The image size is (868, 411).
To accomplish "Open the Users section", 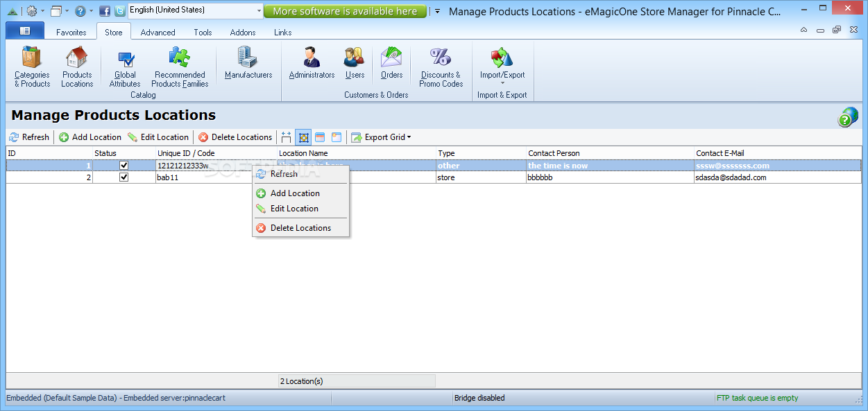I will coord(355,63).
